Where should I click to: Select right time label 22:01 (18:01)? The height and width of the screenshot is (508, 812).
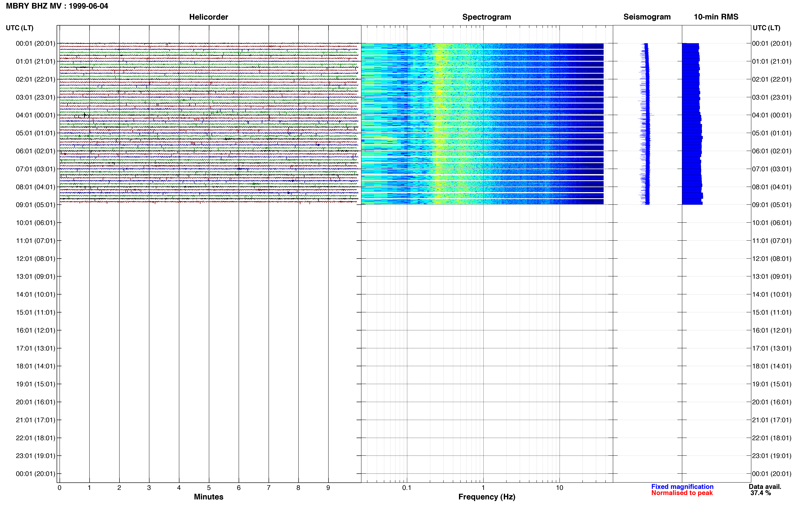(772, 438)
